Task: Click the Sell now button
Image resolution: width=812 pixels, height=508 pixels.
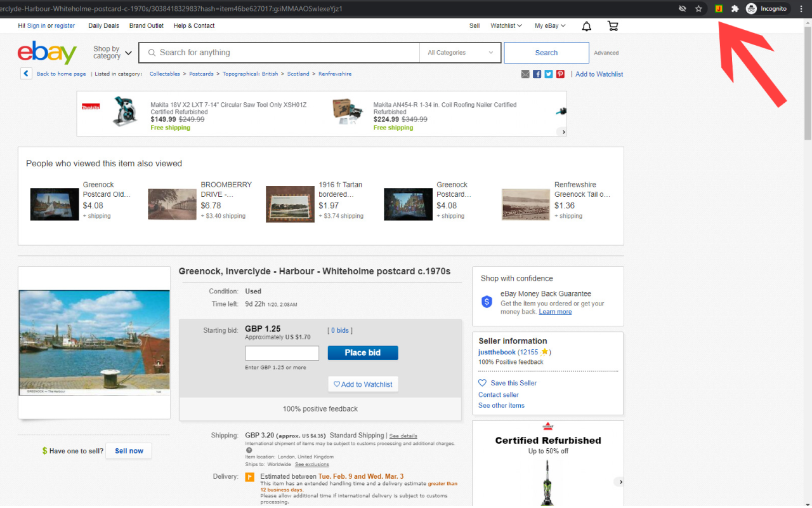Action: tap(129, 451)
